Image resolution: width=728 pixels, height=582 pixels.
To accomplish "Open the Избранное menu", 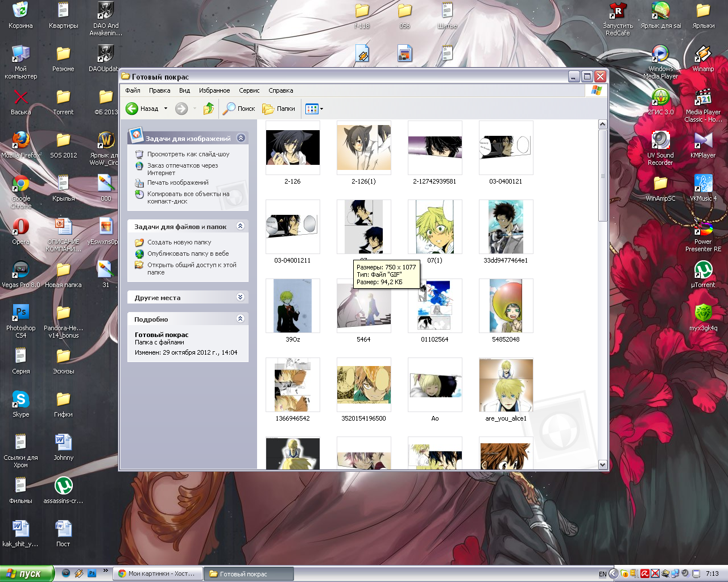I will point(214,90).
